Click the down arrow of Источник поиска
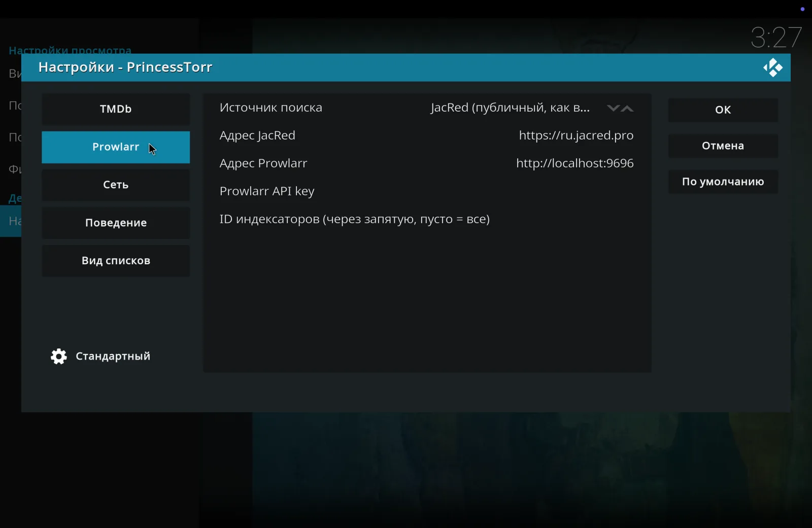Screen dimensions: 812x528 coord(613,108)
